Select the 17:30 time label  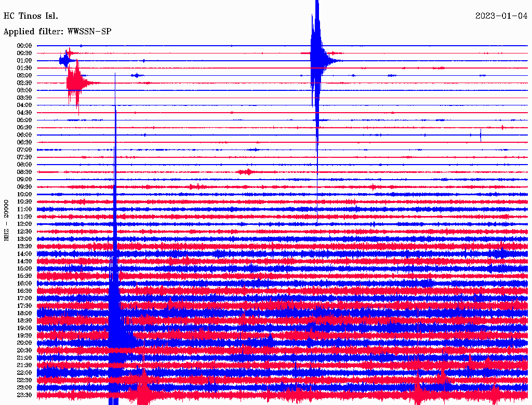pyautogui.click(x=24, y=306)
